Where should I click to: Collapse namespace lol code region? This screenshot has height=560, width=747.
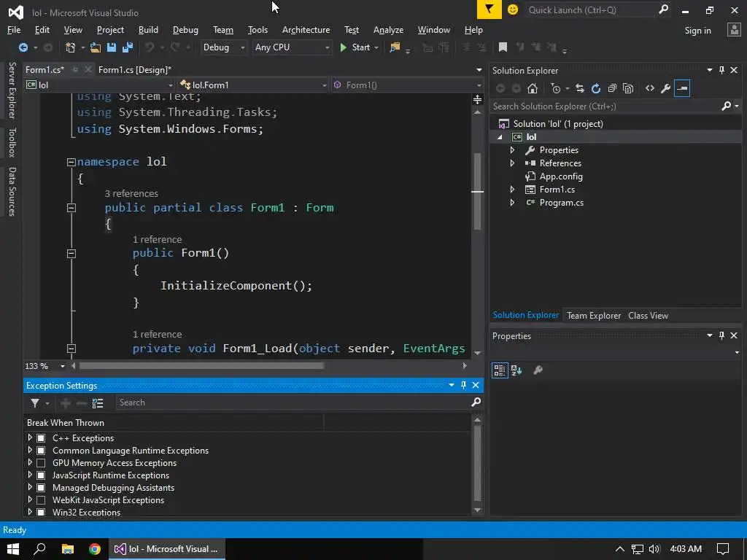(71, 162)
